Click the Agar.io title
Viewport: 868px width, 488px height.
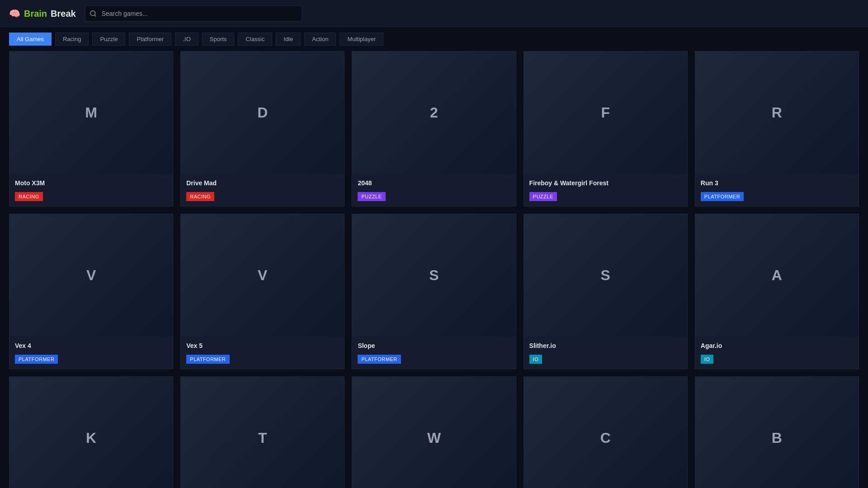click(711, 346)
